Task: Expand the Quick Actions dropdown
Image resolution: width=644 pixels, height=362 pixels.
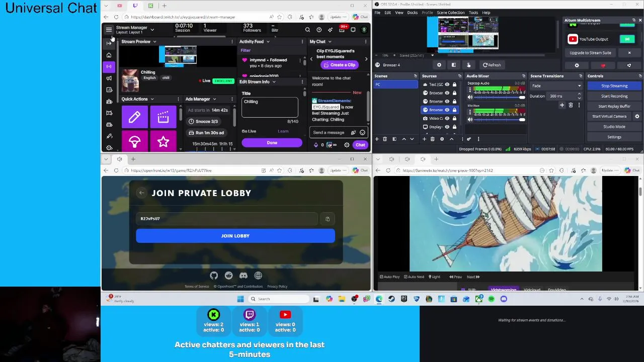Action: tap(152, 99)
